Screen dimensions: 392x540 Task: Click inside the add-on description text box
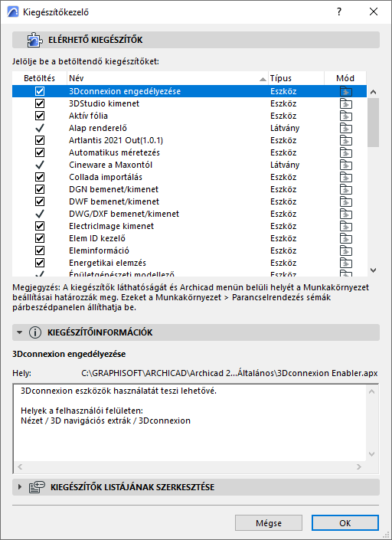pyautogui.click(x=189, y=423)
